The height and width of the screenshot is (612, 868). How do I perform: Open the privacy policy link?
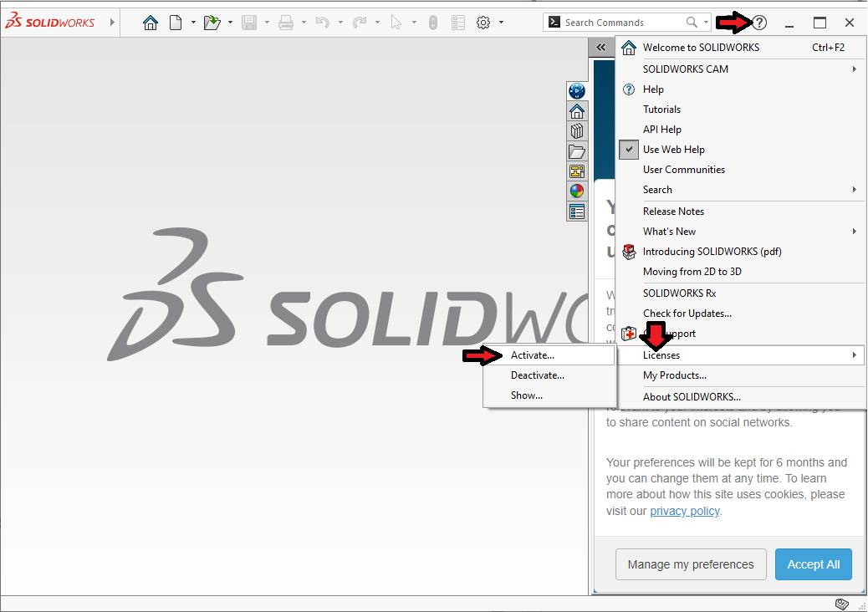pos(685,511)
